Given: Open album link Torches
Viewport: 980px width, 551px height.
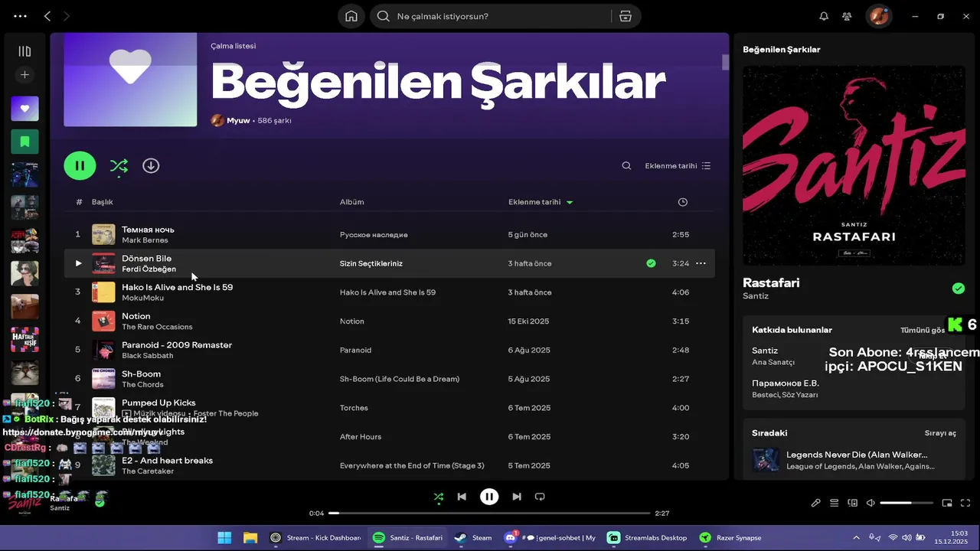Looking at the screenshot, I should click(354, 408).
